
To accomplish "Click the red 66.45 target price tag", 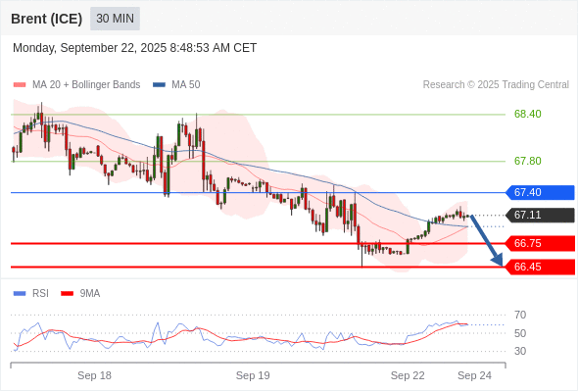I will (541, 267).
